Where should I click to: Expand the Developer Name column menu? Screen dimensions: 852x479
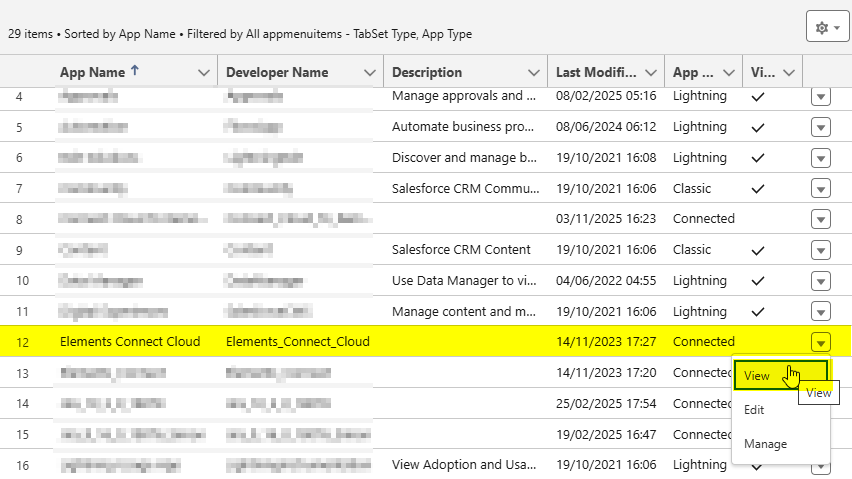click(x=370, y=73)
